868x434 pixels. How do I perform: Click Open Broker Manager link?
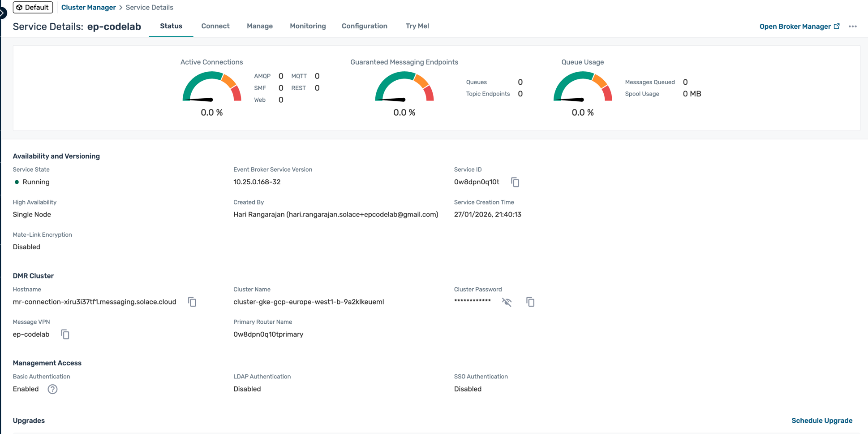point(795,26)
